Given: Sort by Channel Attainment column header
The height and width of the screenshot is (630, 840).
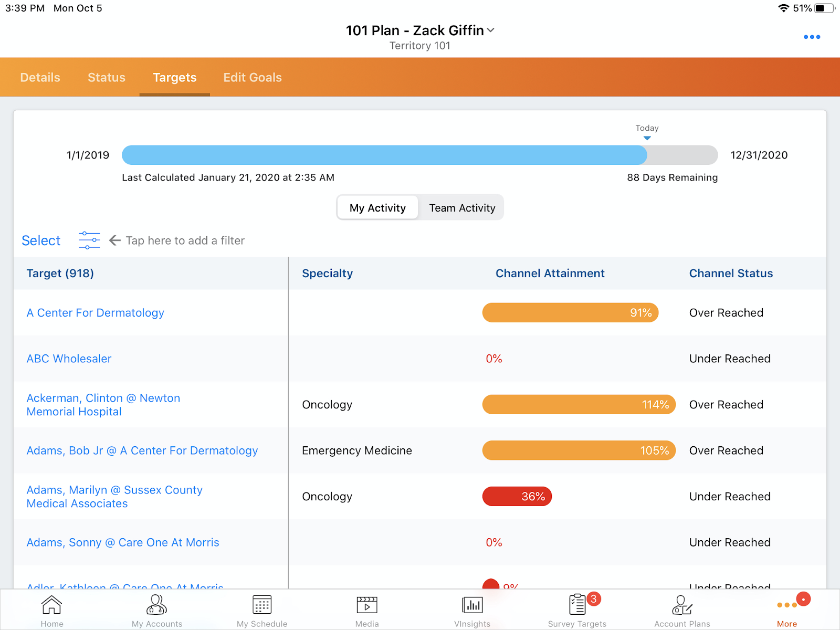Looking at the screenshot, I should (550, 274).
